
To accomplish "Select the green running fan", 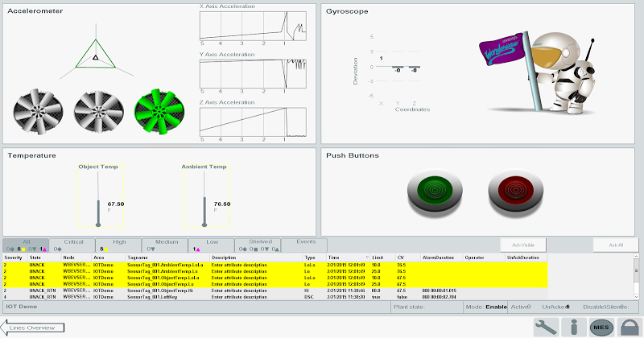I will pyautogui.click(x=159, y=111).
